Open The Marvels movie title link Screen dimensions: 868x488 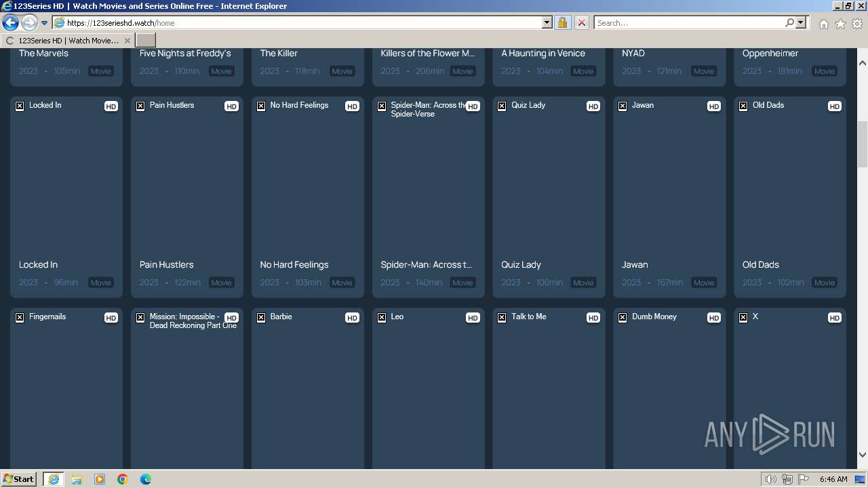[x=43, y=54]
